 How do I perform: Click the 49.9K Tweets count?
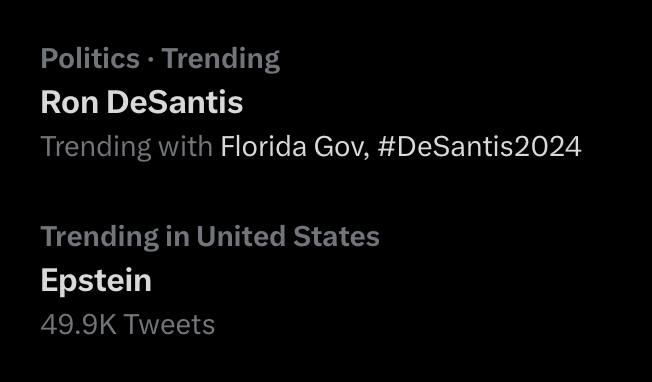click(x=128, y=324)
